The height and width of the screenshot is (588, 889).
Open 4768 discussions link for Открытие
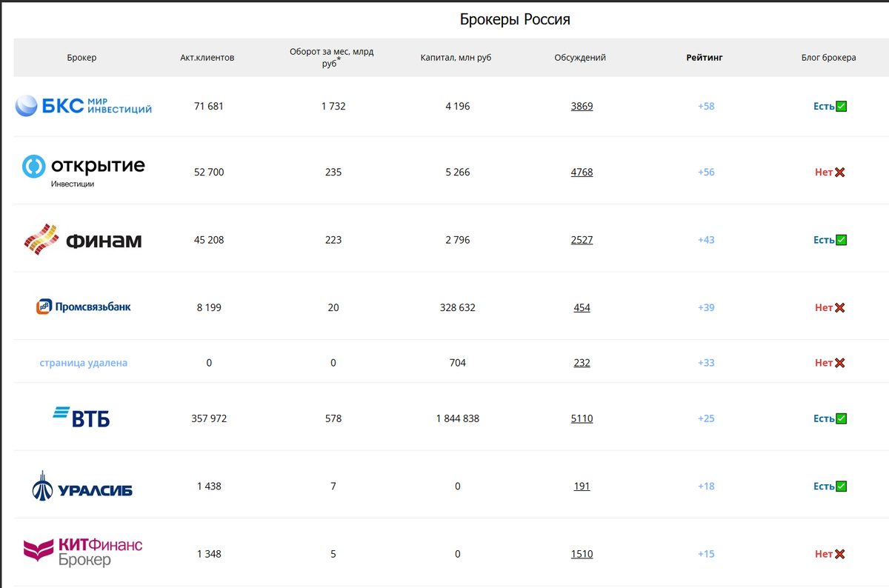582,173
